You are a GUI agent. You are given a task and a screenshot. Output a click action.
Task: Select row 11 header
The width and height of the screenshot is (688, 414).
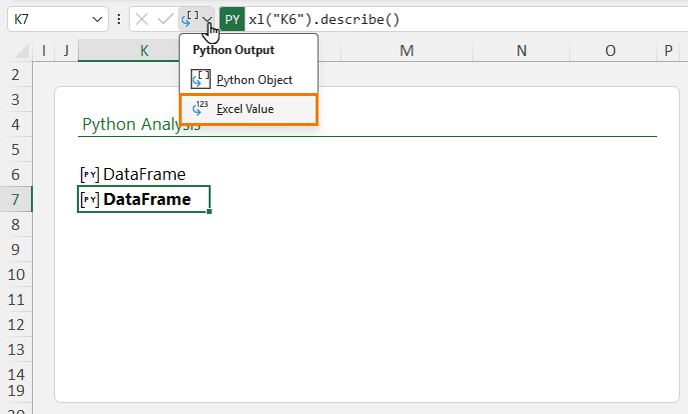point(16,300)
